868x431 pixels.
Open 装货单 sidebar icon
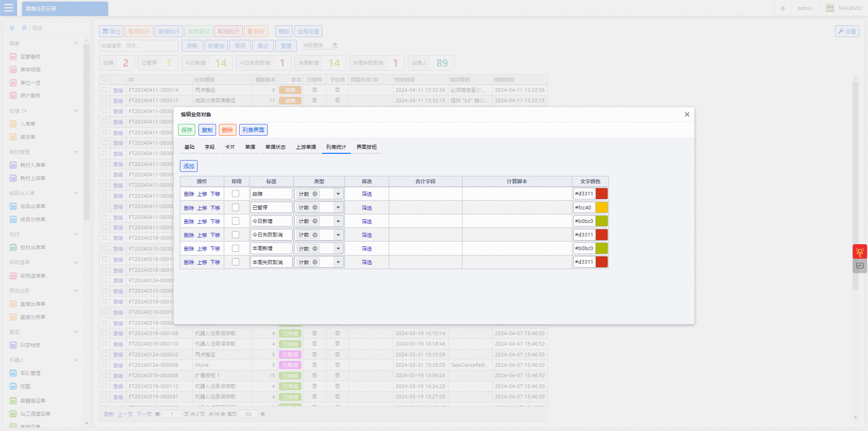pyautogui.click(x=13, y=137)
